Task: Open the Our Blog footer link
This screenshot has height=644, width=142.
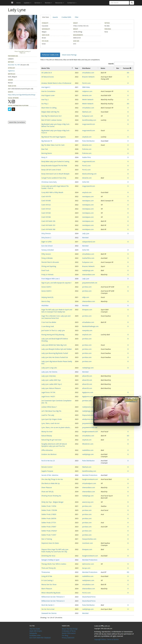Action: pos(65,635)
